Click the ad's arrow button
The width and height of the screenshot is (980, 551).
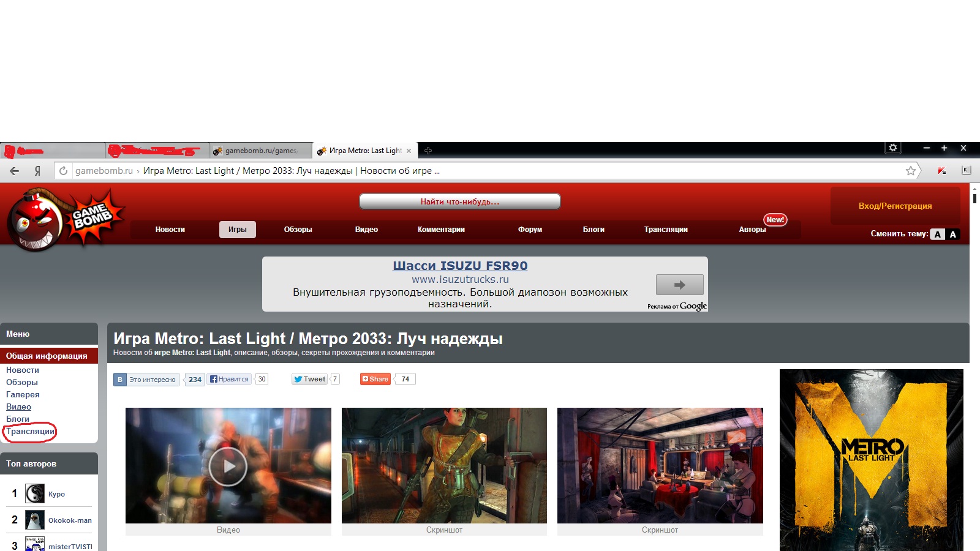click(679, 285)
